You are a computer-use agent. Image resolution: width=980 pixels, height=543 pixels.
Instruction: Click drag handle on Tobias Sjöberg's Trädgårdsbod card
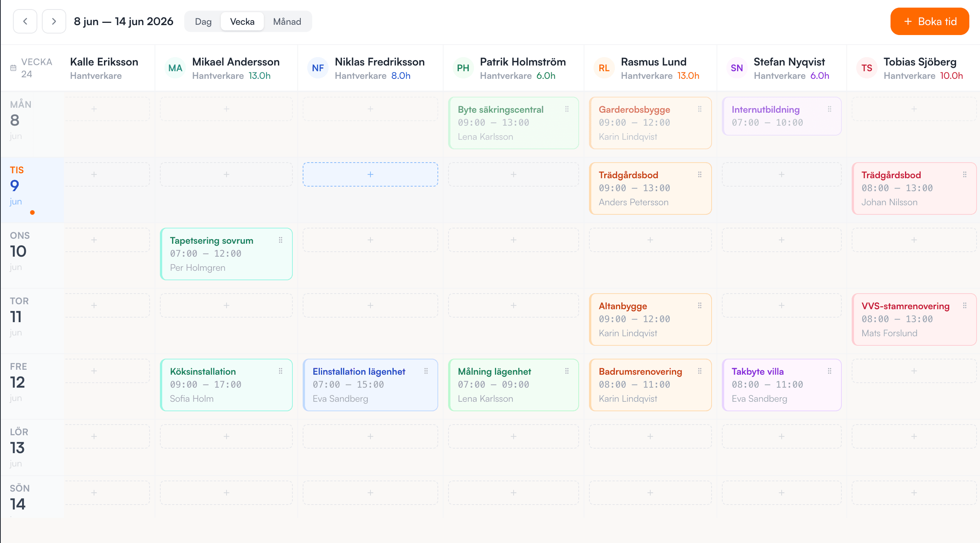tap(965, 174)
